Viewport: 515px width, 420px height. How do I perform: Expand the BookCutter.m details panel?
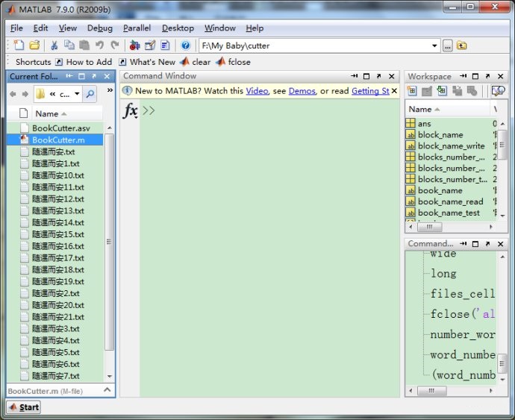pyautogui.click(x=106, y=390)
